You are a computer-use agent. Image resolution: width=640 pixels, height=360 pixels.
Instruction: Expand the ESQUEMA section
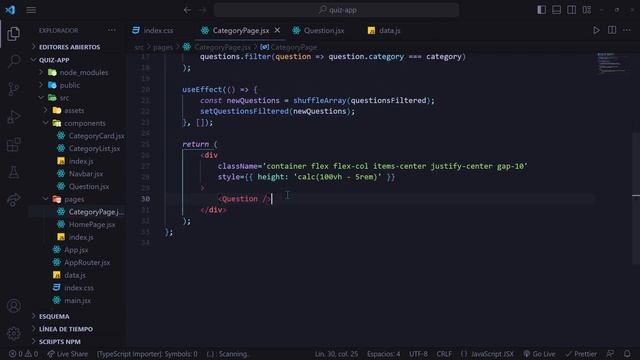pyautogui.click(x=54, y=316)
